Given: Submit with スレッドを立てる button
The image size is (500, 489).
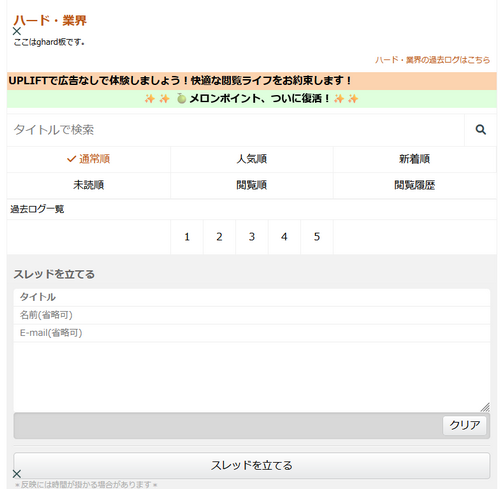Looking at the screenshot, I should [x=252, y=465].
